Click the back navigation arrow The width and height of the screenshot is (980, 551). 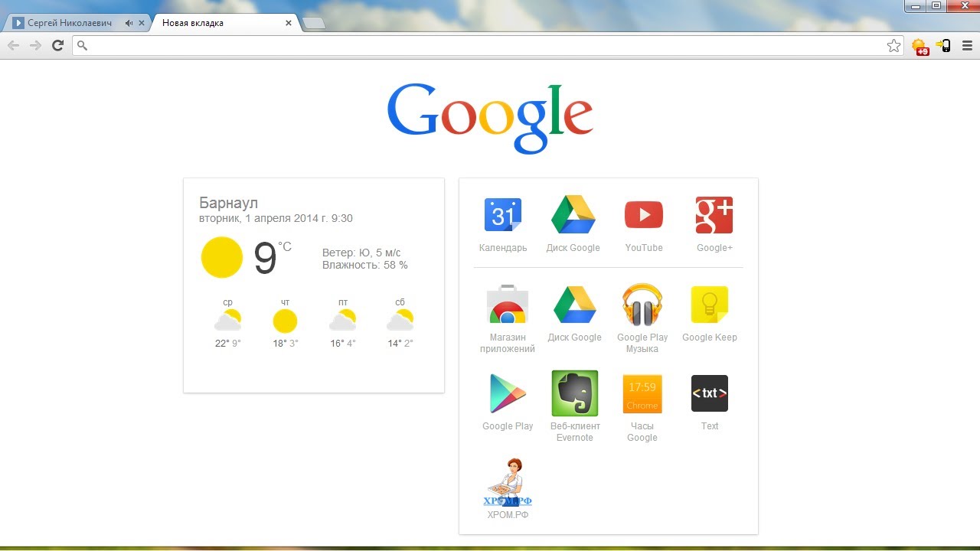coord(13,46)
